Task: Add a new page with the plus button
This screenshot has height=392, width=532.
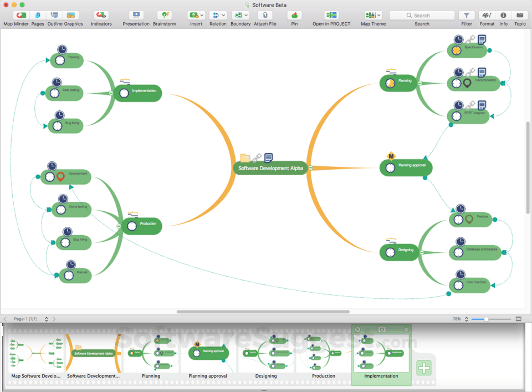Action: (424, 368)
